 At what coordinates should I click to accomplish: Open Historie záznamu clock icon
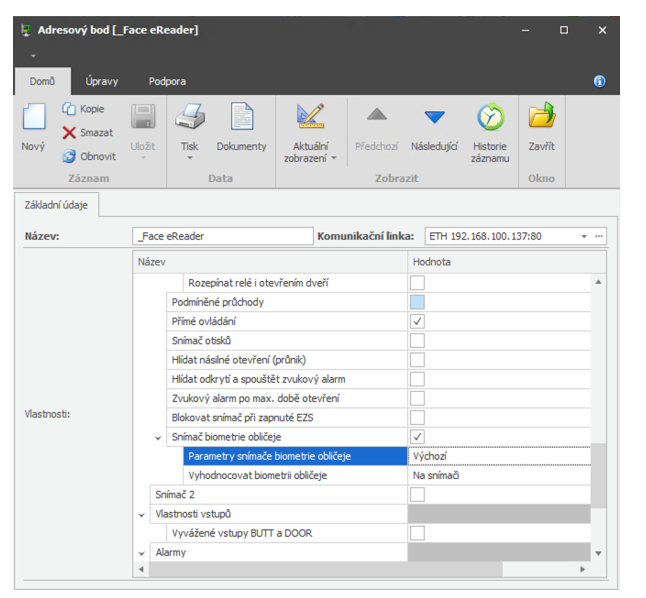pos(490,118)
